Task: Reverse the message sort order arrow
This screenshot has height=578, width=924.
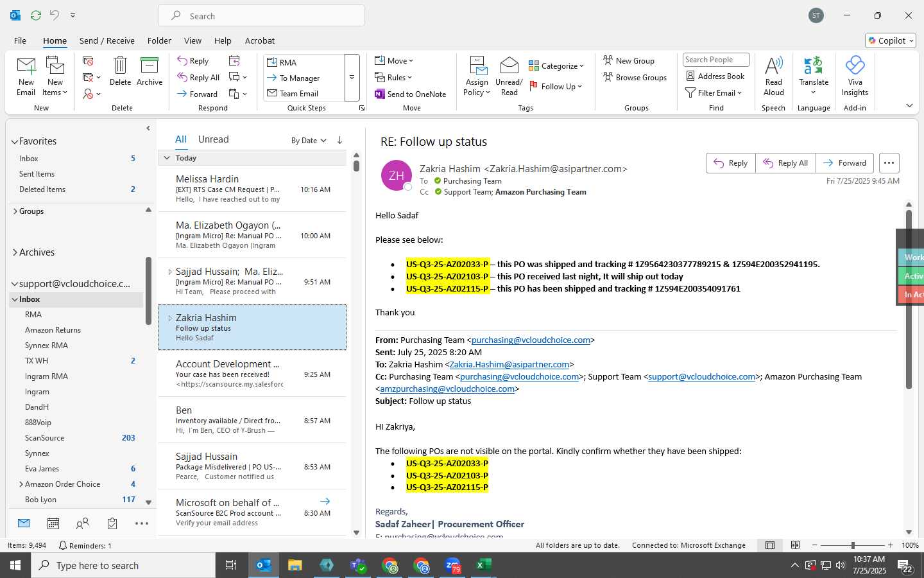Action: [339, 140]
